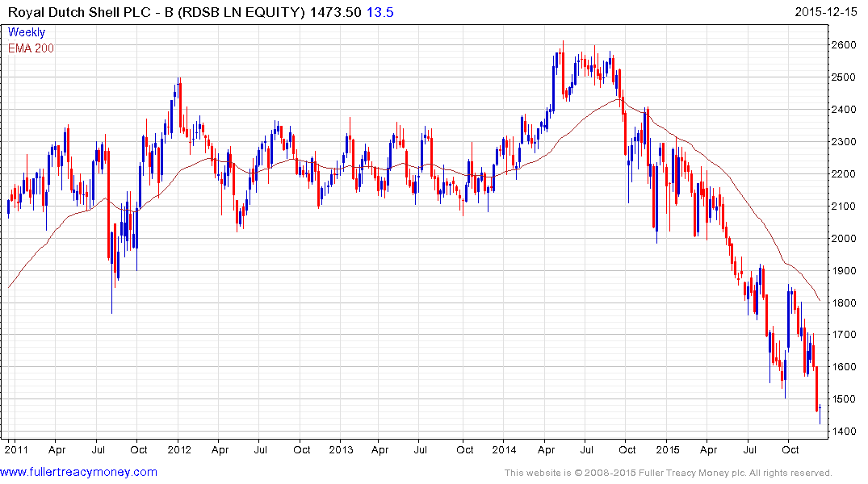Click the 1600 price axis label

pos(844,367)
